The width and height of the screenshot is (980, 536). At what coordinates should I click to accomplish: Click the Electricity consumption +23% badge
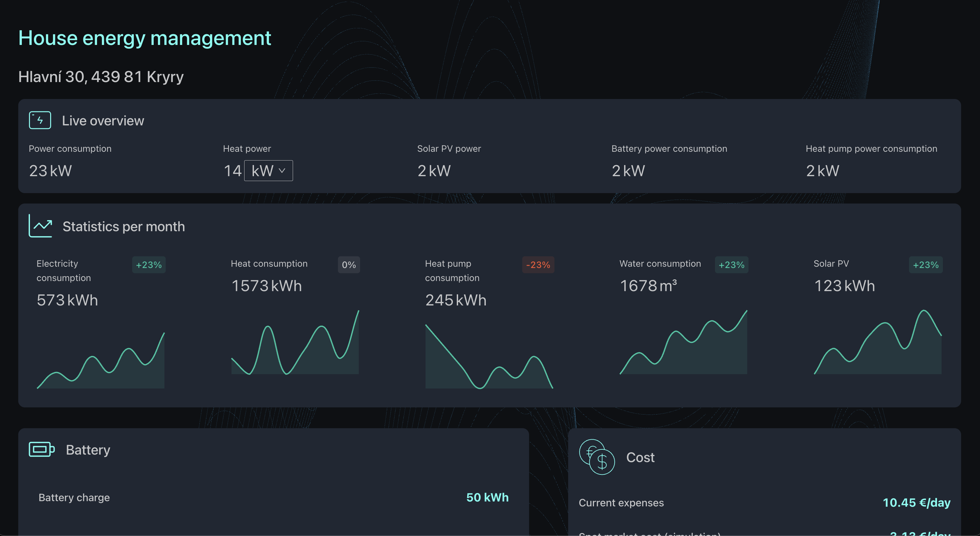pyautogui.click(x=149, y=265)
